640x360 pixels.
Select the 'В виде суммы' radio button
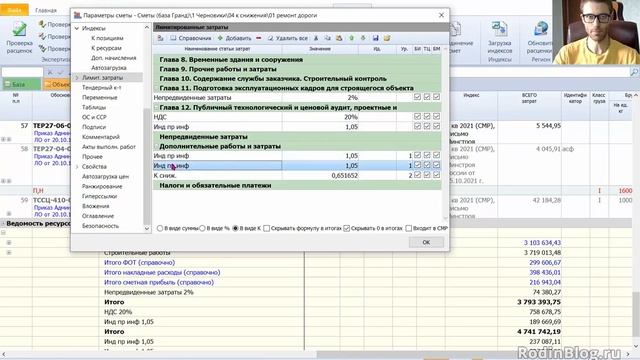click(x=160, y=228)
